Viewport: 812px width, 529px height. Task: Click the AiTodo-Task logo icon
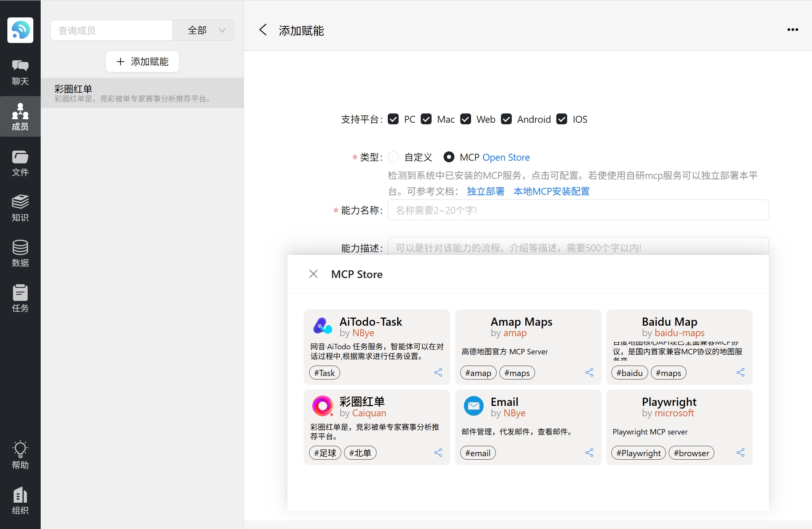coord(322,326)
